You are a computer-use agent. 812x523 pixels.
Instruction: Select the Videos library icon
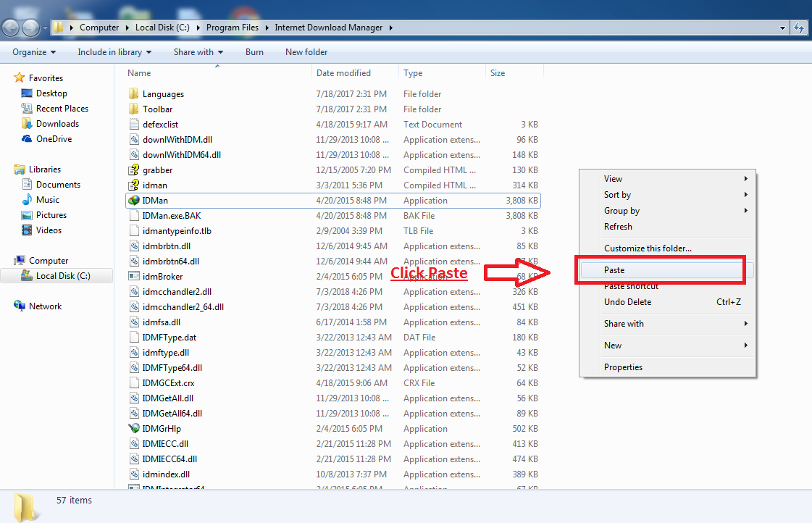[x=26, y=230]
